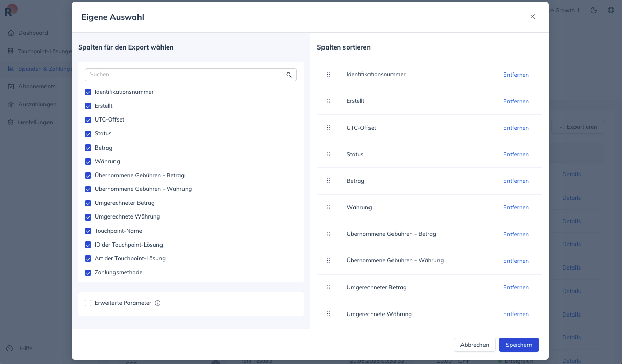Viewport: 622px width, 364px height.
Task: Toggle the Status column checkbox
Action: pyautogui.click(x=88, y=134)
